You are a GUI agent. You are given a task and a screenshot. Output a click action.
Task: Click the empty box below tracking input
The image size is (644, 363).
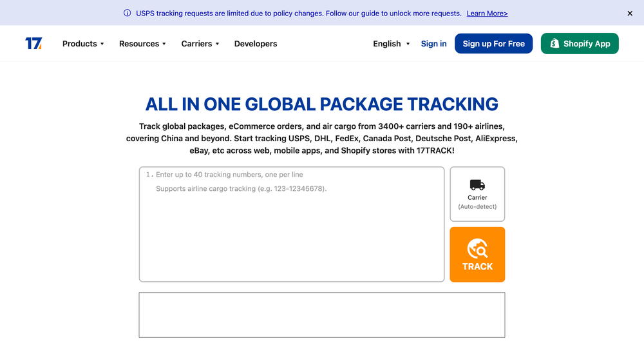point(321,315)
